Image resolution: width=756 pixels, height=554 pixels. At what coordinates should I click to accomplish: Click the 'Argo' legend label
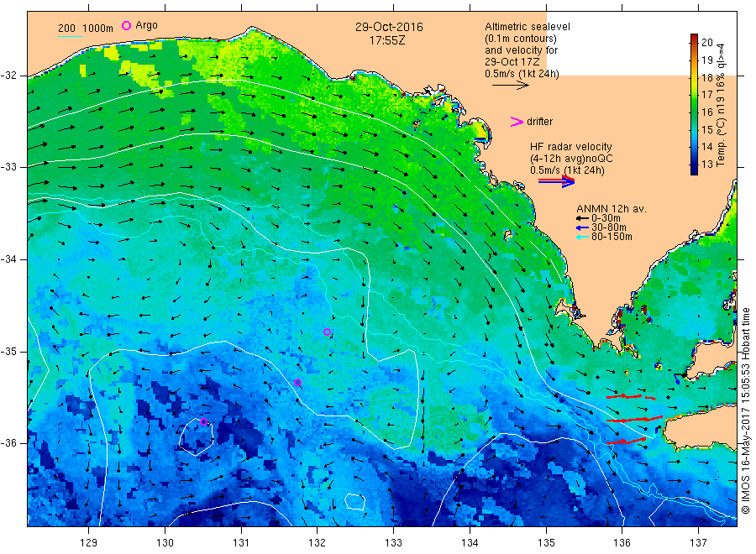click(x=146, y=25)
